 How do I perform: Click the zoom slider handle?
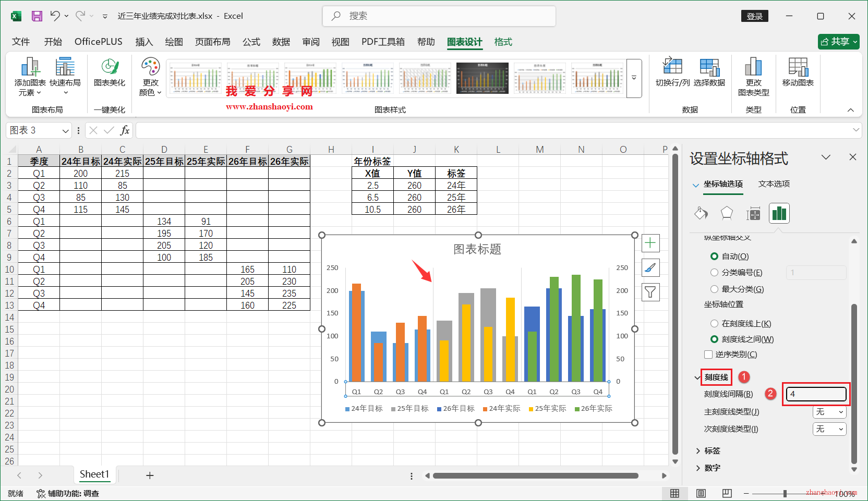click(x=785, y=493)
